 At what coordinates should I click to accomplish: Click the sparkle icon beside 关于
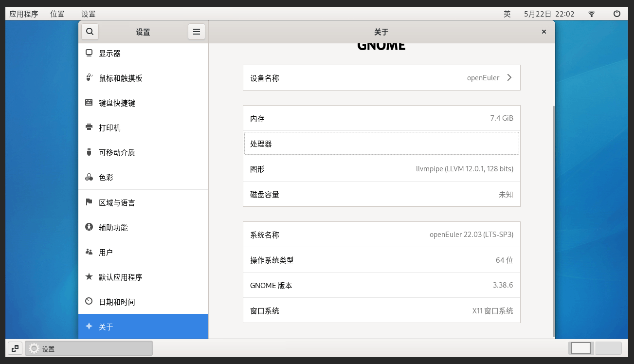[x=89, y=327]
